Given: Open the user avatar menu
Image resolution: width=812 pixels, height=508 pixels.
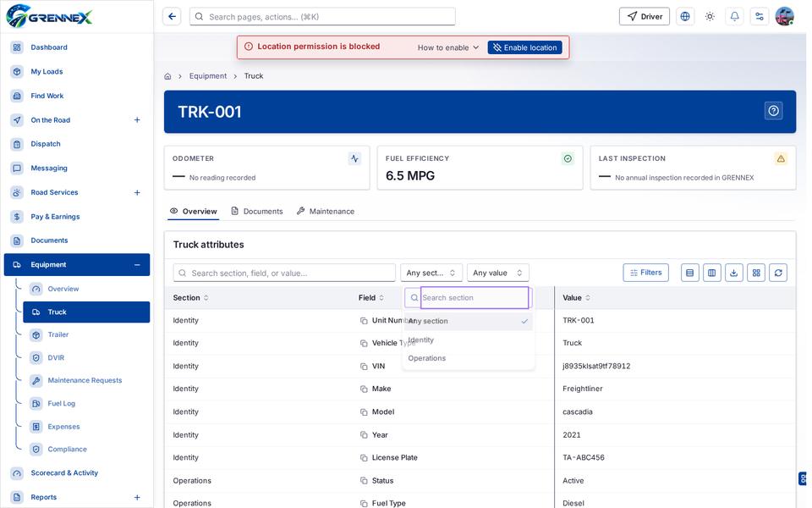Looking at the screenshot, I should pos(784,17).
